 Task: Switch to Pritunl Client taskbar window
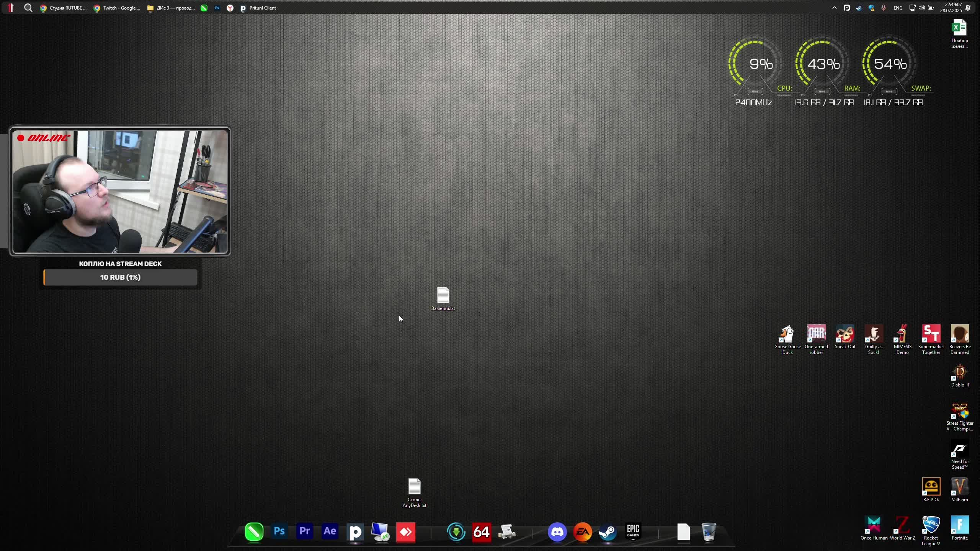258,8
